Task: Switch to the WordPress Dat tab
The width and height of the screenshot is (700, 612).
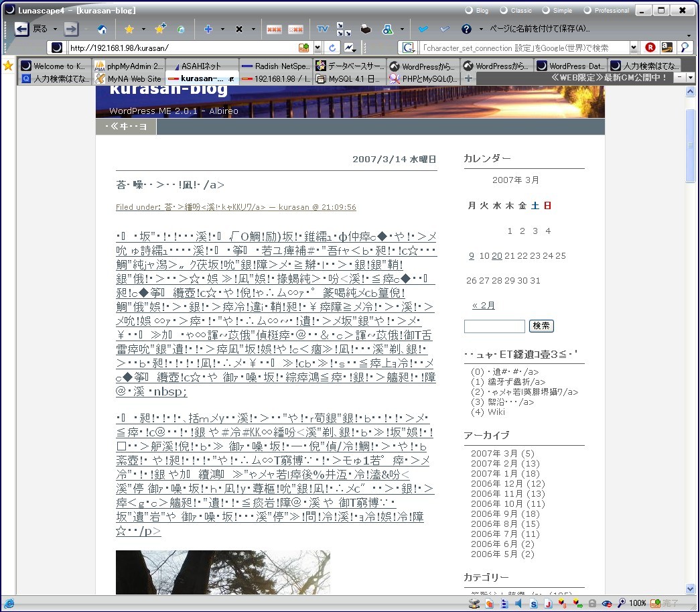Action: (x=571, y=66)
